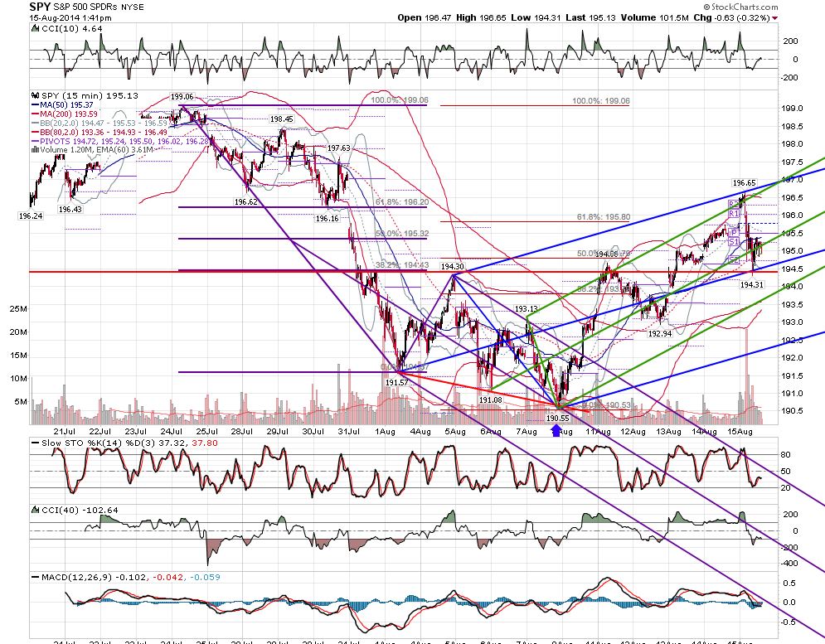This screenshot has height=644, width=825.
Task: Click the CCI(10) area-chart icon
Action: click(x=36, y=29)
